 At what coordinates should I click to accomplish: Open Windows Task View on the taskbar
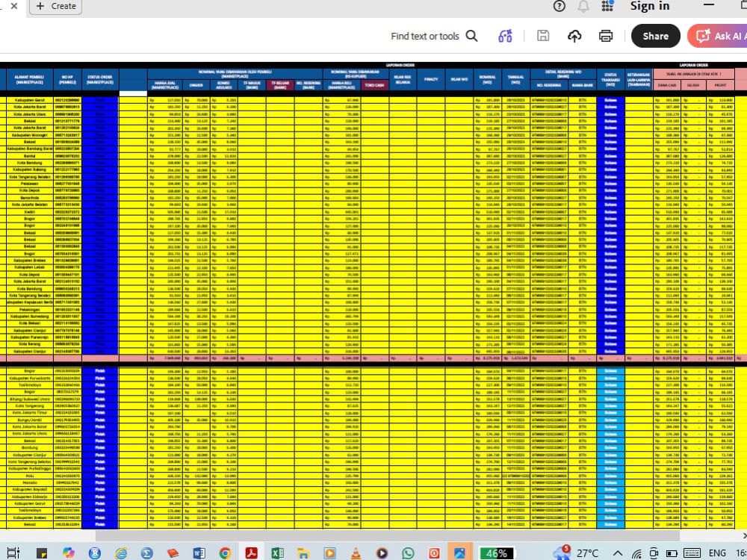13,553
